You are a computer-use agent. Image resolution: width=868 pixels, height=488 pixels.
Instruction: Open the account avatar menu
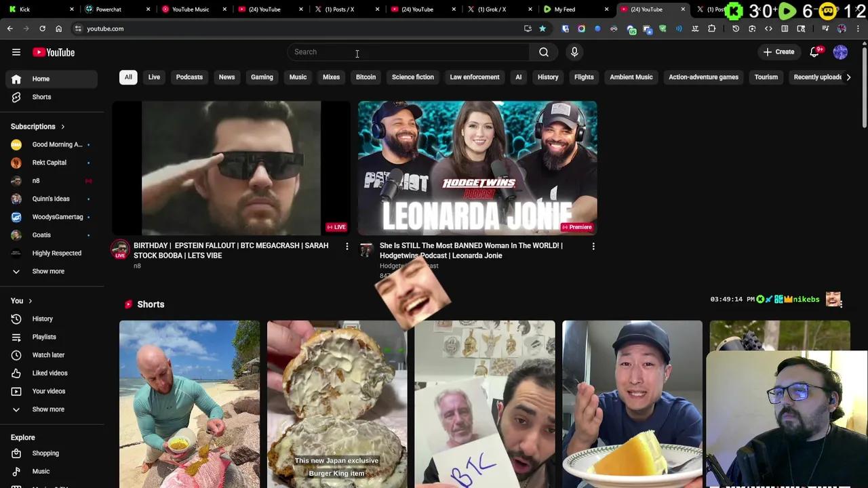point(840,52)
